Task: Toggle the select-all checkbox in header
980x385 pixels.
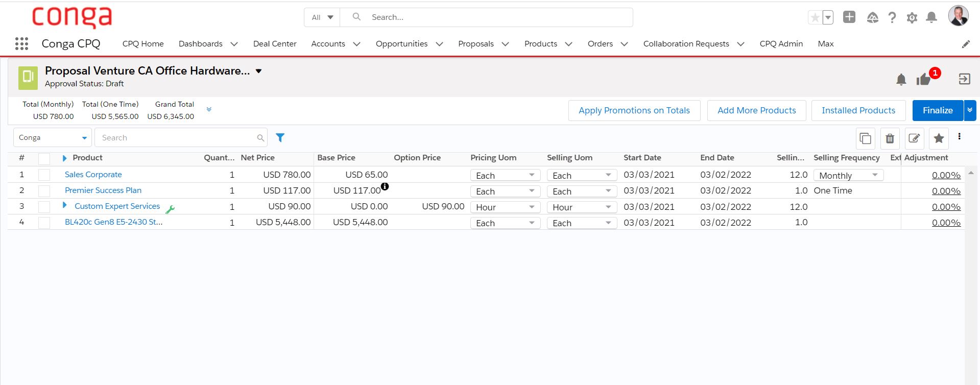Action: tap(44, 158)
